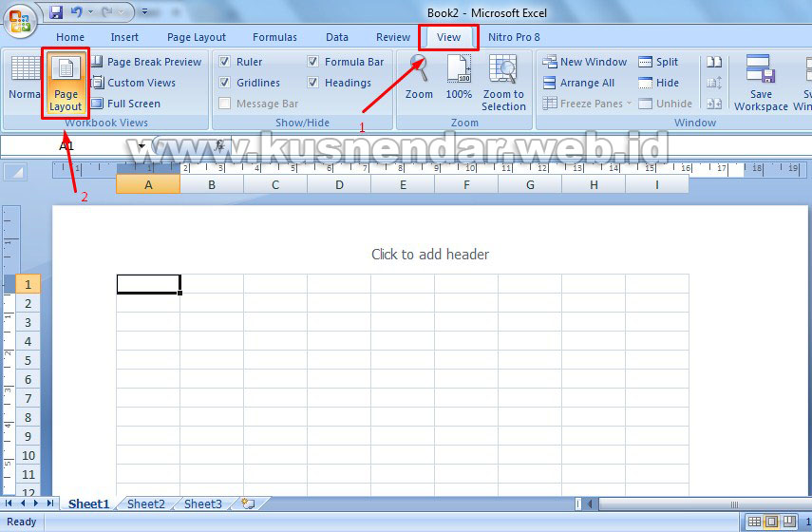Switch to Sheet3 tab

[x=202, y=504]
